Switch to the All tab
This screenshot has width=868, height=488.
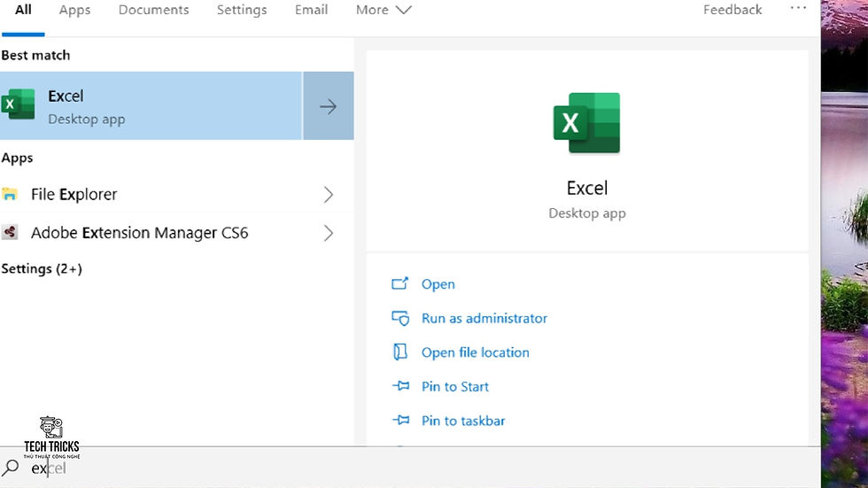pyautogui.click(x=23, y=10)
